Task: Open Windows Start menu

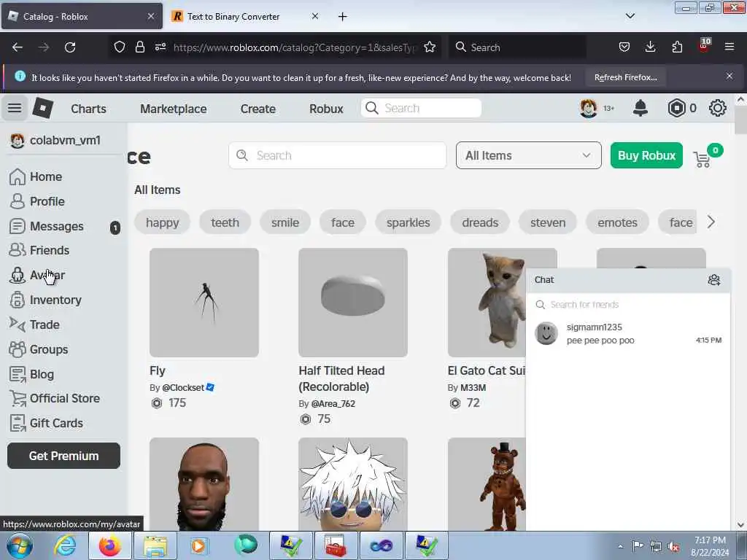Action: click(19, 545)
